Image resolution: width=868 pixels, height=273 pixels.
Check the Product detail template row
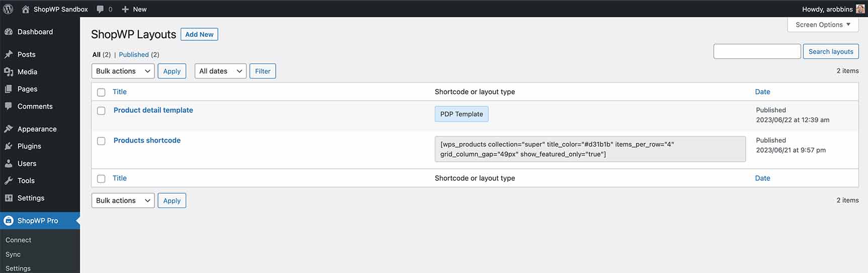pyautogui.click(x=101, y=111)
